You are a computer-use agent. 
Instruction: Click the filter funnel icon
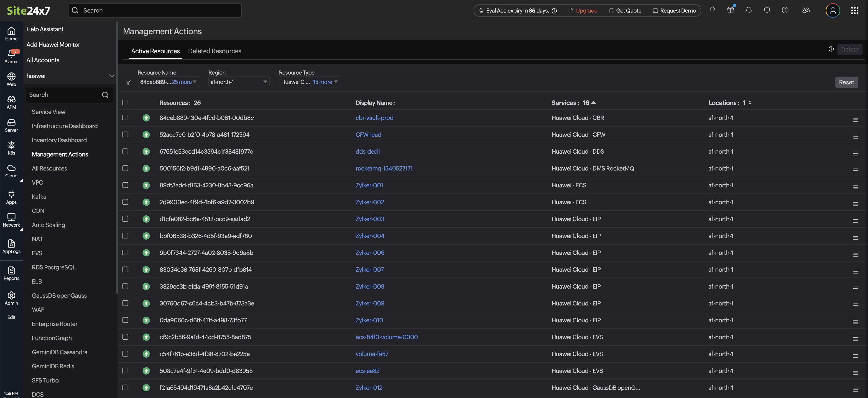point(128,82)
